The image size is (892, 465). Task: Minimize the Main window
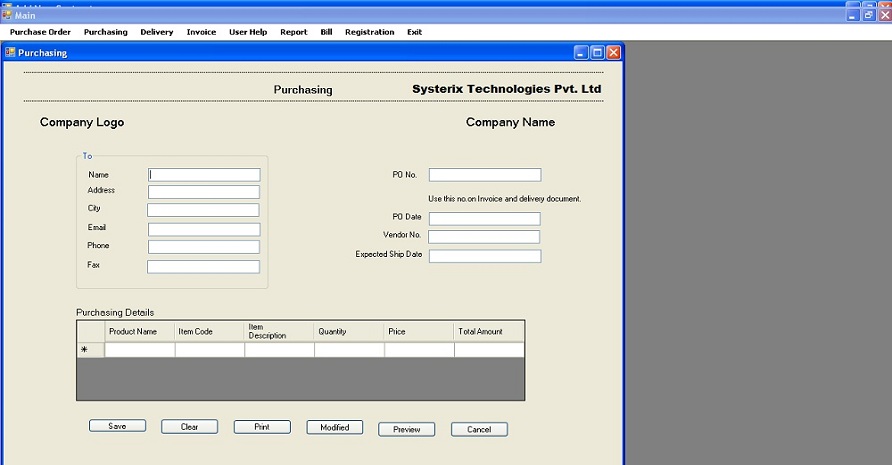(x=853, y=15)
